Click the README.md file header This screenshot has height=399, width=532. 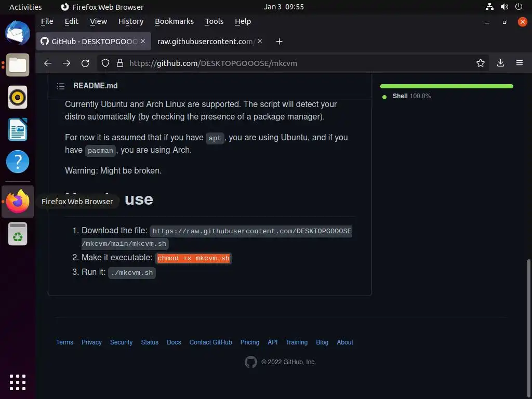click(x=96, y=86)
